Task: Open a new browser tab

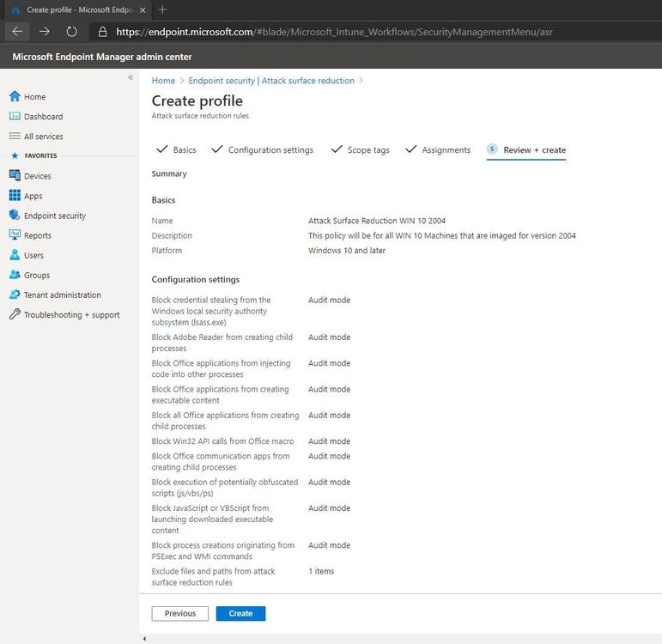Action: point(162,9)
